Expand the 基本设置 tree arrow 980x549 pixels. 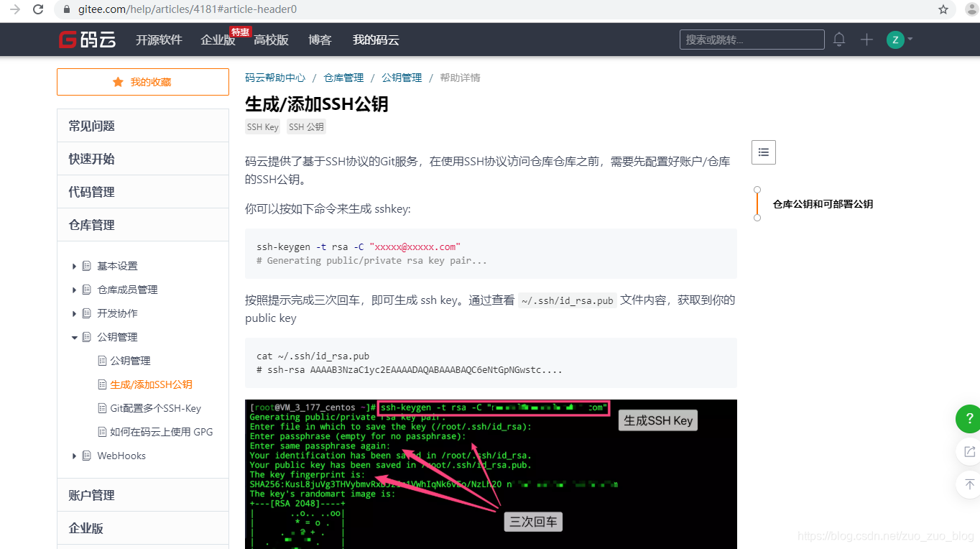click(x=74, y=266)
